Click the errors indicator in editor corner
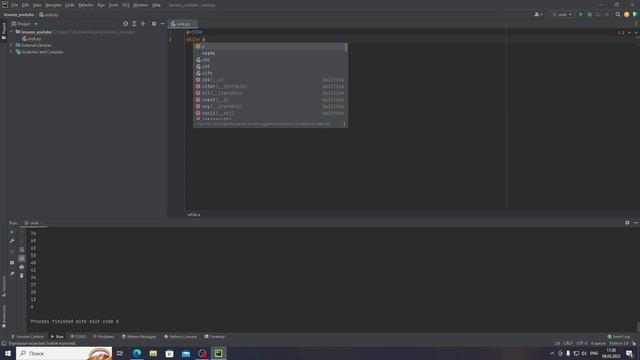Viewport: 640px width, 360px height. click(621, 32)
